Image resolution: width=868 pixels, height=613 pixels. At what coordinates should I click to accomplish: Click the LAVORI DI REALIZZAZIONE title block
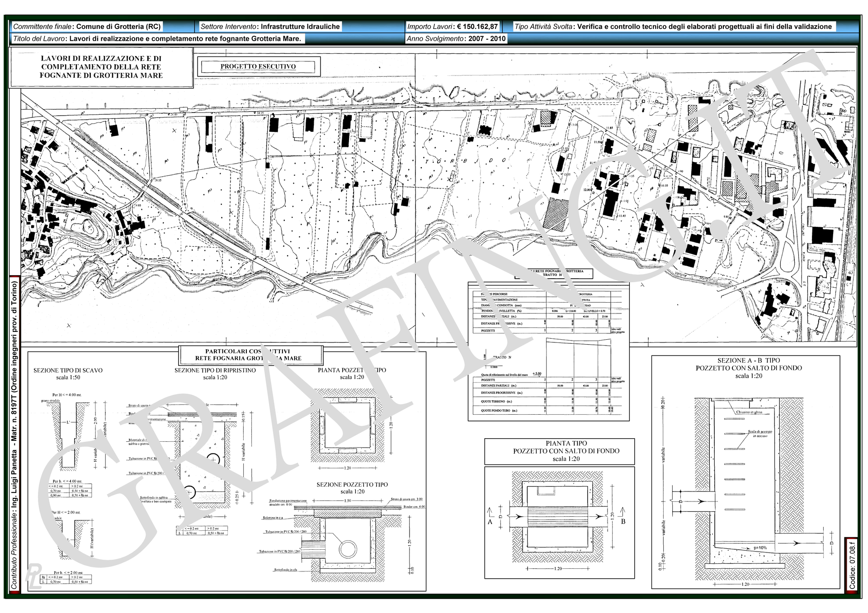coord(101,67)
